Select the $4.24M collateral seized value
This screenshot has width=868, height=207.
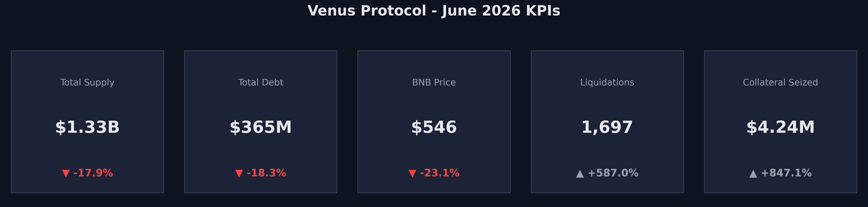pyautogui.click(x=780, y=127)
